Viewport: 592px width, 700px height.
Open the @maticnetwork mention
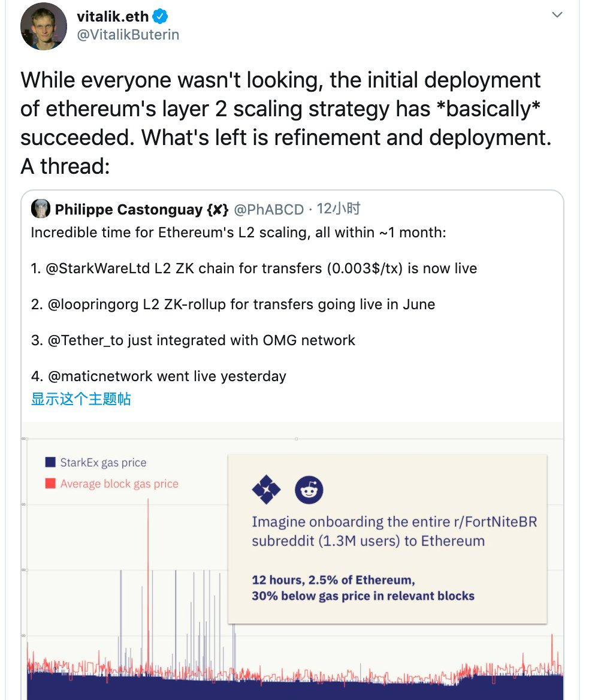100,376
